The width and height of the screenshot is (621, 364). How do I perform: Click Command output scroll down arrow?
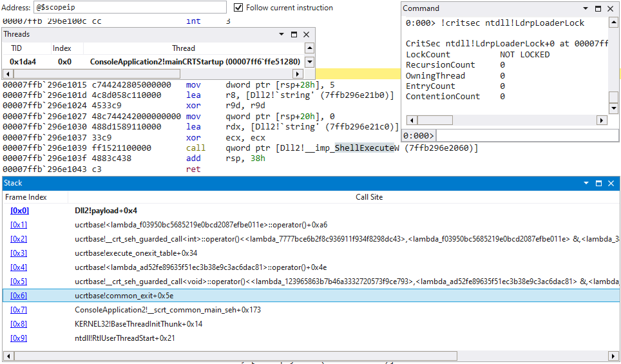pyautogui.click(x=613, y=108)
